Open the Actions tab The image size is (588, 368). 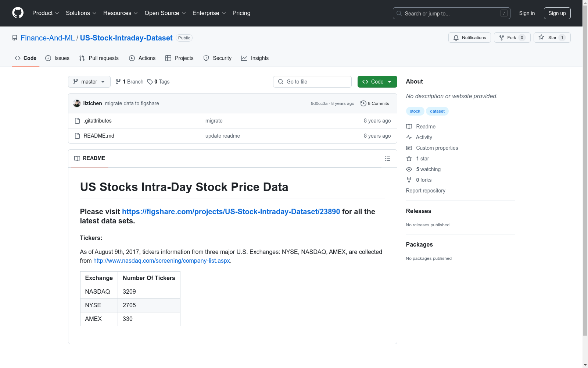pos(142,58)
